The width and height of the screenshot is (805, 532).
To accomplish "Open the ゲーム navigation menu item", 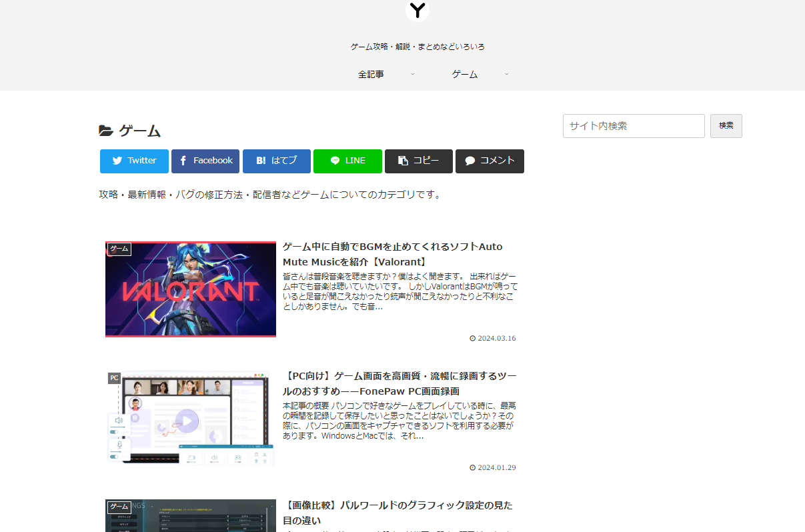I will 465,74.
